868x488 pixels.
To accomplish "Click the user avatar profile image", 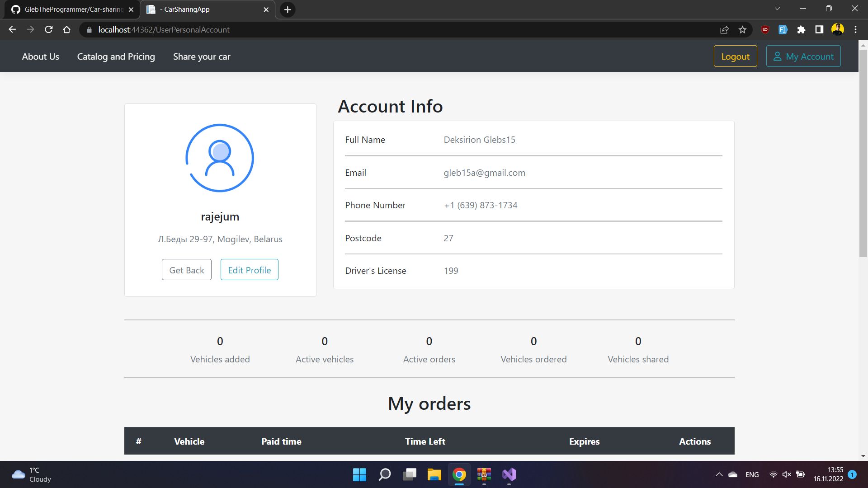I will (220, 158).
